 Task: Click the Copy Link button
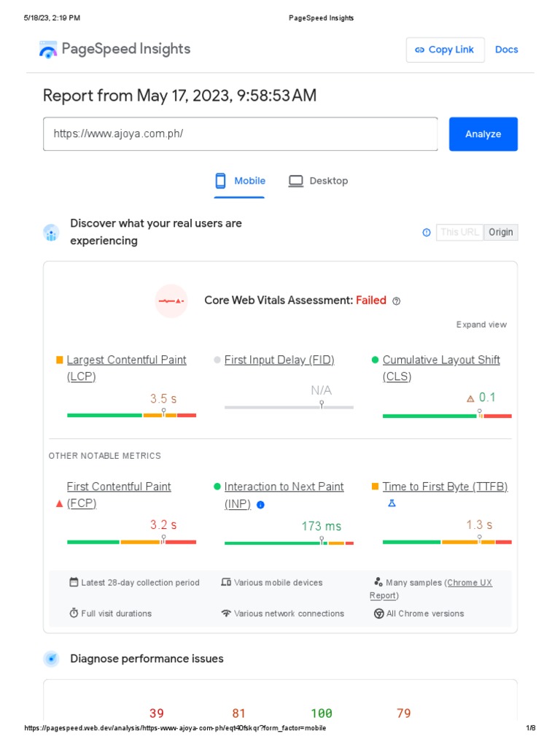click(x=445, y=50)
